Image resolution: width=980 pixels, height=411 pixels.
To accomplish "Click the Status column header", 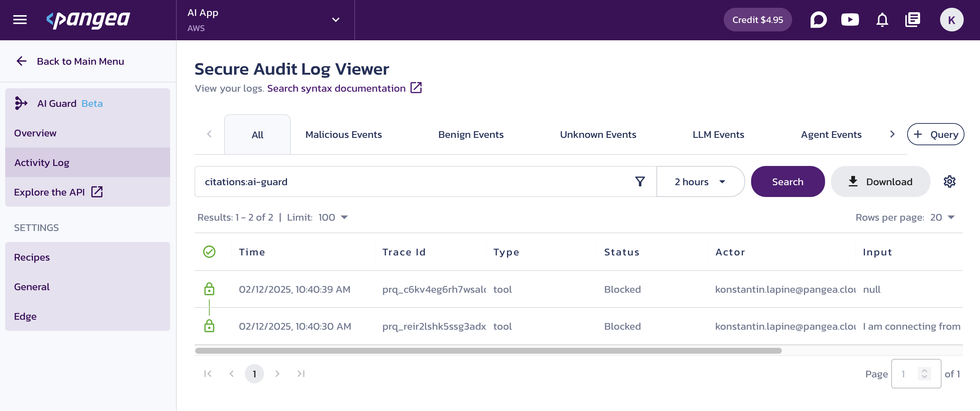I will pyautogui.click(x=622, y=252).
